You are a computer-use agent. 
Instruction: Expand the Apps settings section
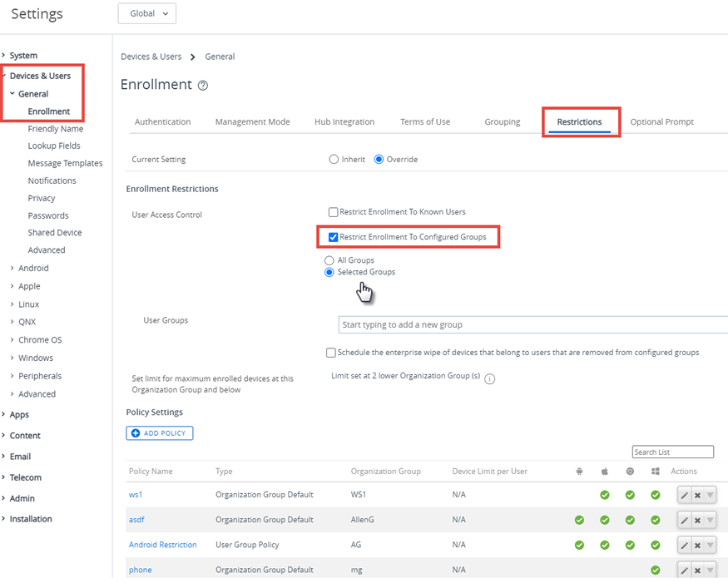3,414
